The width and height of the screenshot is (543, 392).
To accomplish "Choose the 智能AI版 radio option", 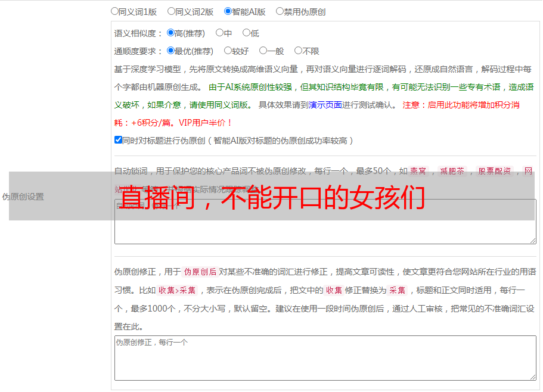I will pyautogui.click(x=228, y=11).
